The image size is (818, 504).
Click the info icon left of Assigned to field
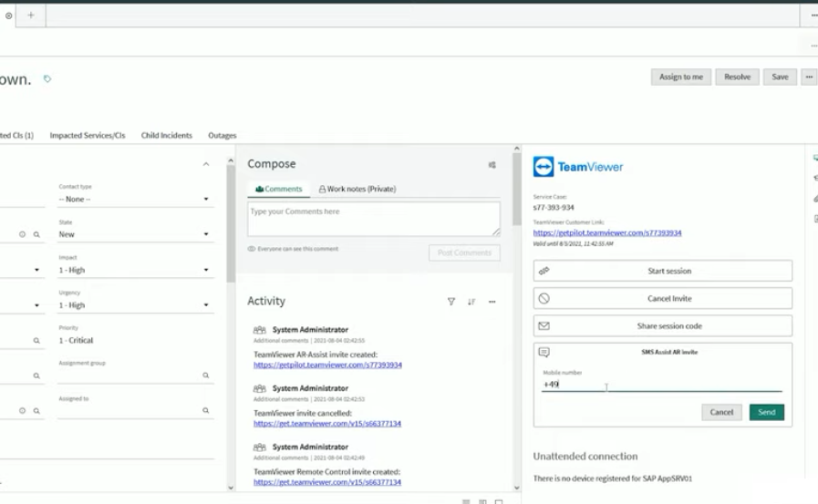(23, 411)
